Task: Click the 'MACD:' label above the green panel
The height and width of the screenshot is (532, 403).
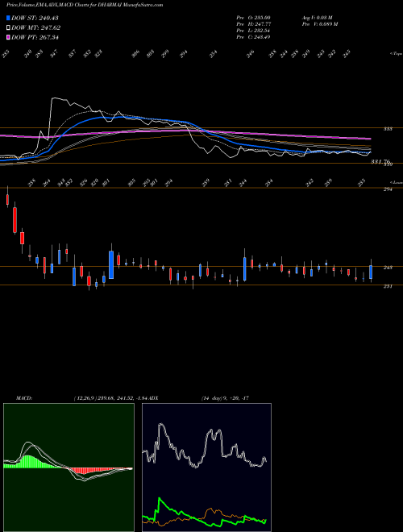Action: click(23, 397)
